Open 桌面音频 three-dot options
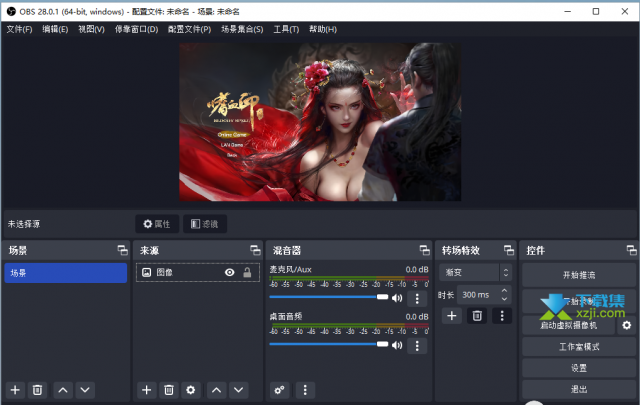Image resolution: width=640 pixels, height=405 pixels. (417, 346)
